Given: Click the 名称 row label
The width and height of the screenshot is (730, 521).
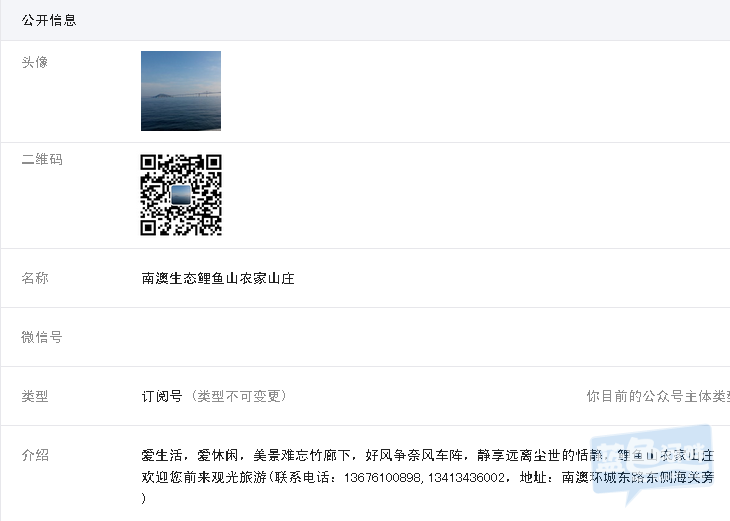Looking at the screenshot, I should (35, 278).
